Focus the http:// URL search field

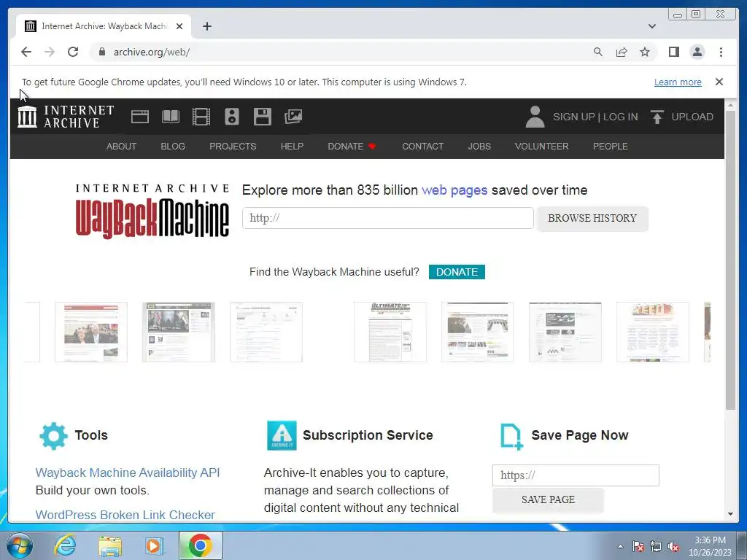coord(388,218)
